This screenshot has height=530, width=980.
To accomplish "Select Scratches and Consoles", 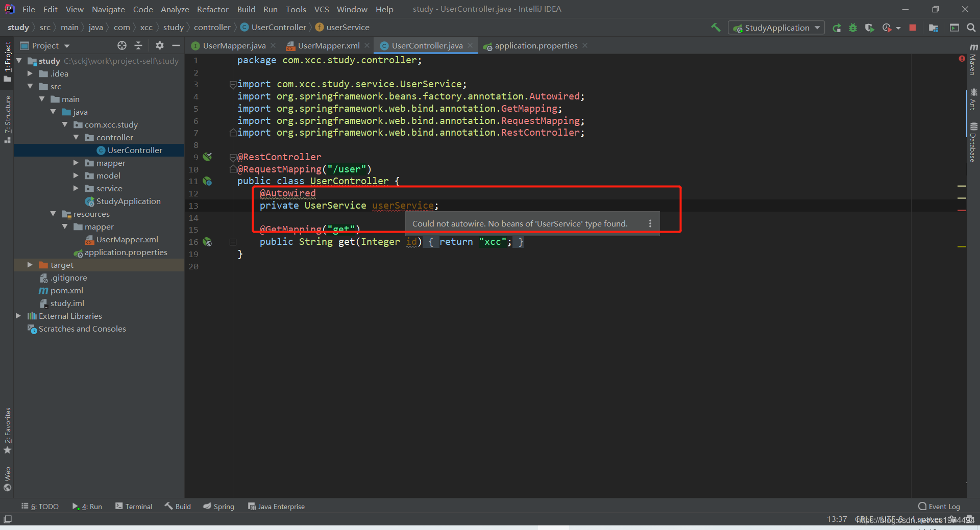I will tap(82, 329).
